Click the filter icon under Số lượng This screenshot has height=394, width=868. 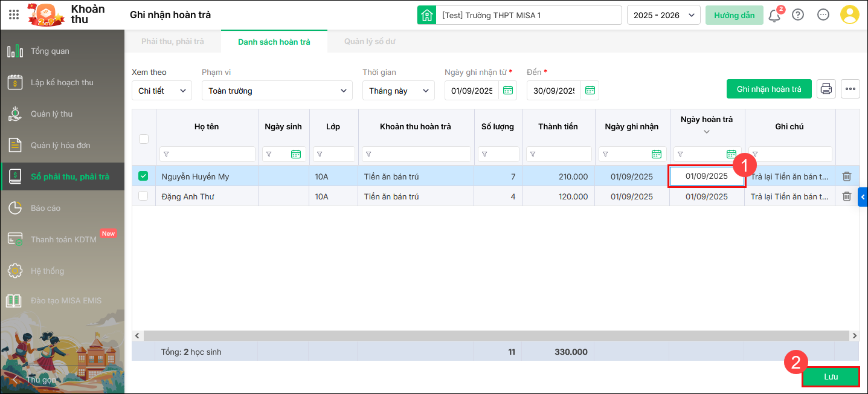point(484,154)
